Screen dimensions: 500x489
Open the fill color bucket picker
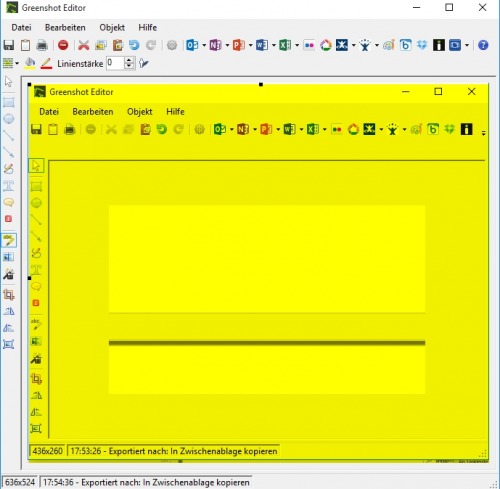[x=30, y=63]
